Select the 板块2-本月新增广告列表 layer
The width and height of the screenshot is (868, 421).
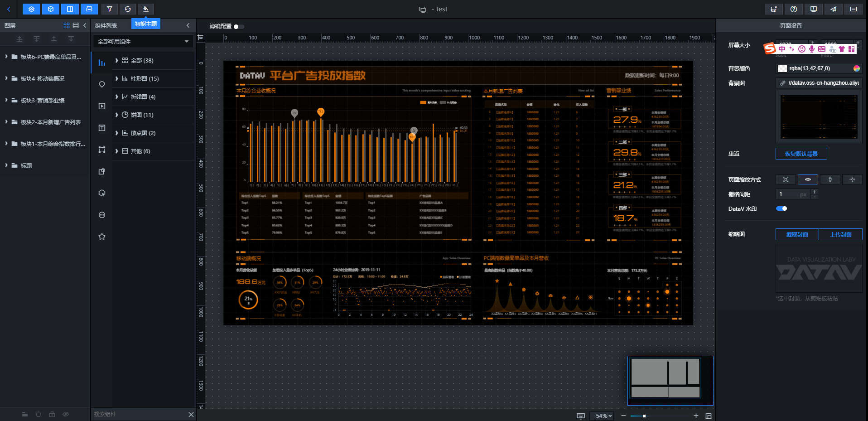(x=45, y=122)
